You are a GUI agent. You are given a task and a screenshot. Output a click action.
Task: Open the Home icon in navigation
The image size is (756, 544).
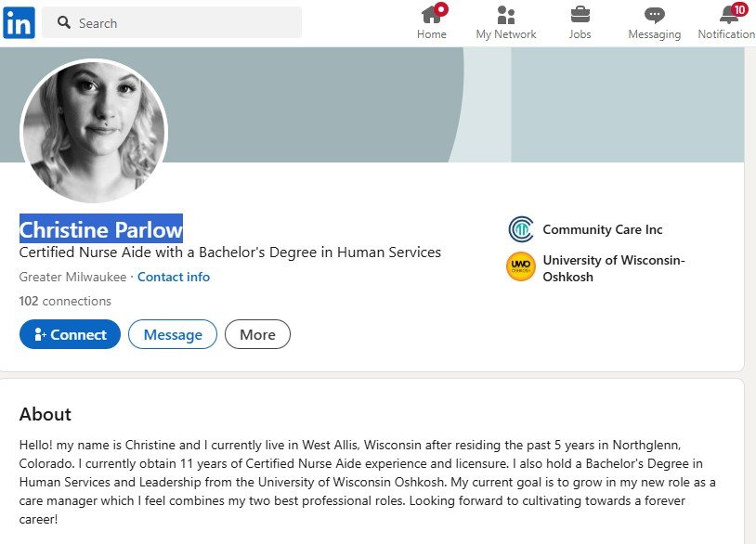431,15
